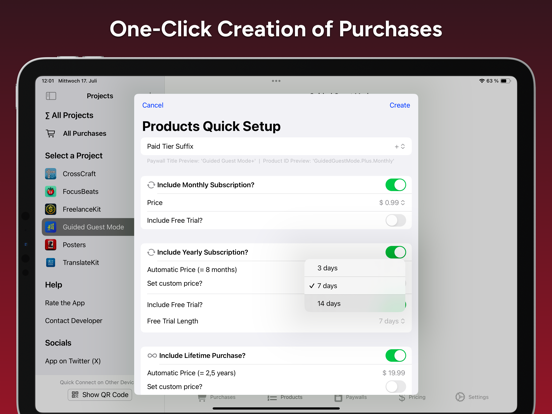This screenshot has width=552, height=414.
Task: Select the FreelanceKit dollar icon
Action: pos(51,209)
